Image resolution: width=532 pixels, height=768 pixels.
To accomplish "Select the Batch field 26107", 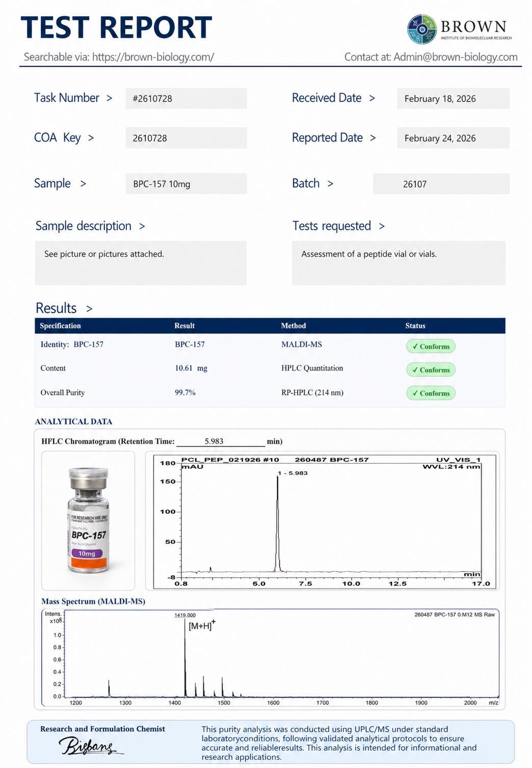I will [x=441, y=184].
